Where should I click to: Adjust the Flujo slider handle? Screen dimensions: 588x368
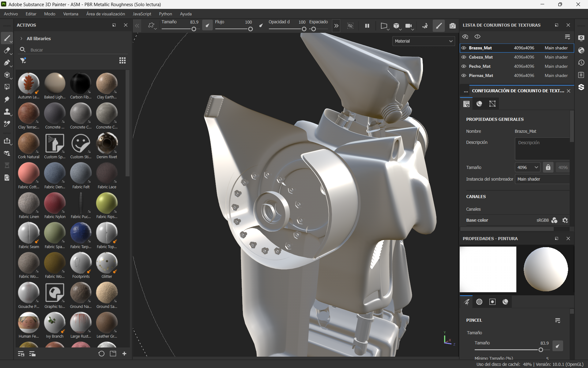tap(251, 29)
